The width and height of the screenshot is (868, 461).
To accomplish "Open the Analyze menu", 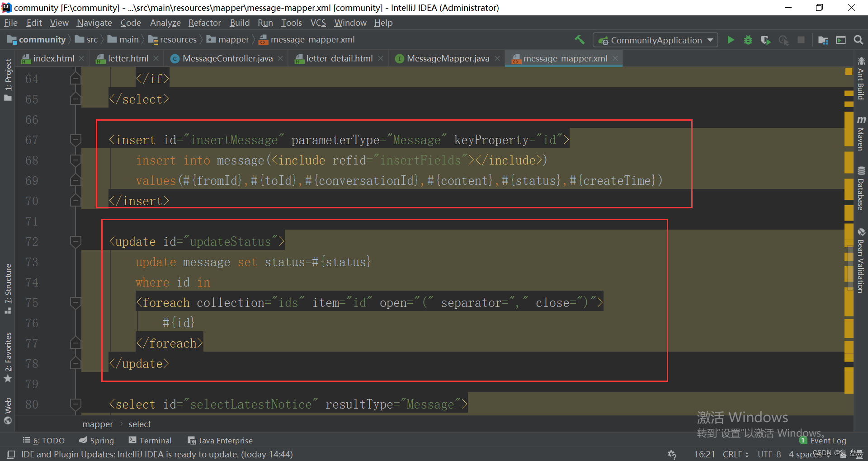I will click(165, 23).
